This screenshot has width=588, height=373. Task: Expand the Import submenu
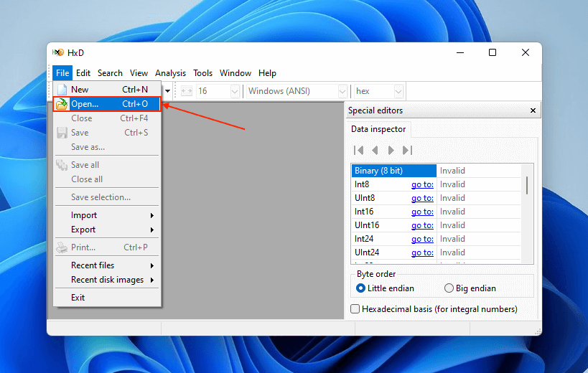pyautogui.click(x=108, y=215)
